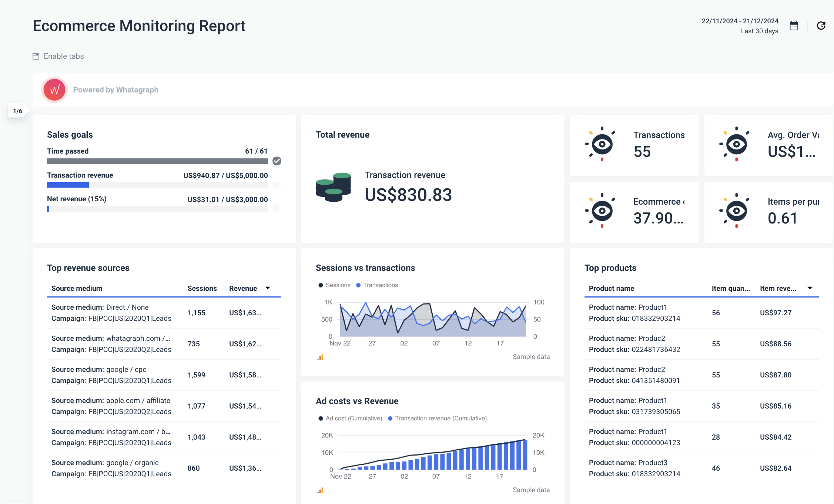Open the Item revenue column sort arrow
The height and width of the screenshot is (504, 834).
click(x=810, y=288)
